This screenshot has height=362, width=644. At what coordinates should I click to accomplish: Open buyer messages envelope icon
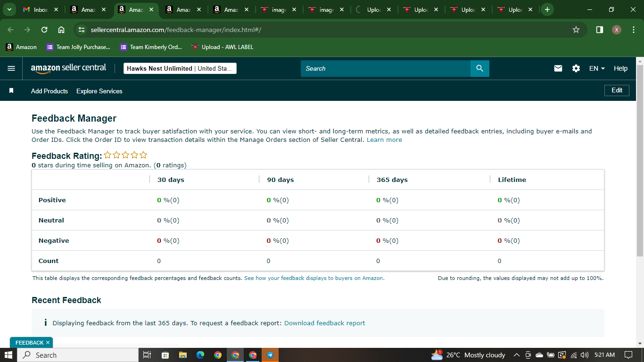click(558, 68)
